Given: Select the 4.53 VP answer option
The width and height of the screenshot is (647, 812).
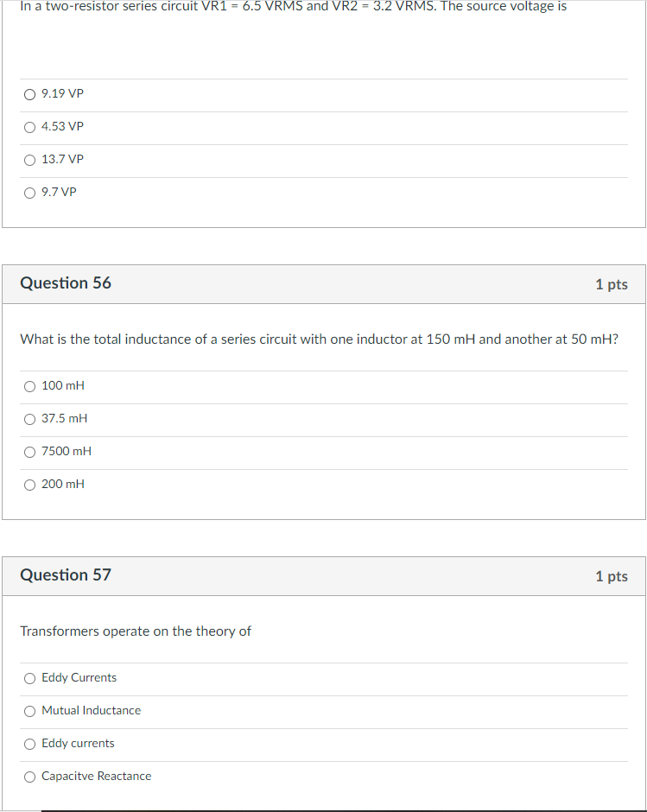Looking at the screenshot, I should point(29,127).
